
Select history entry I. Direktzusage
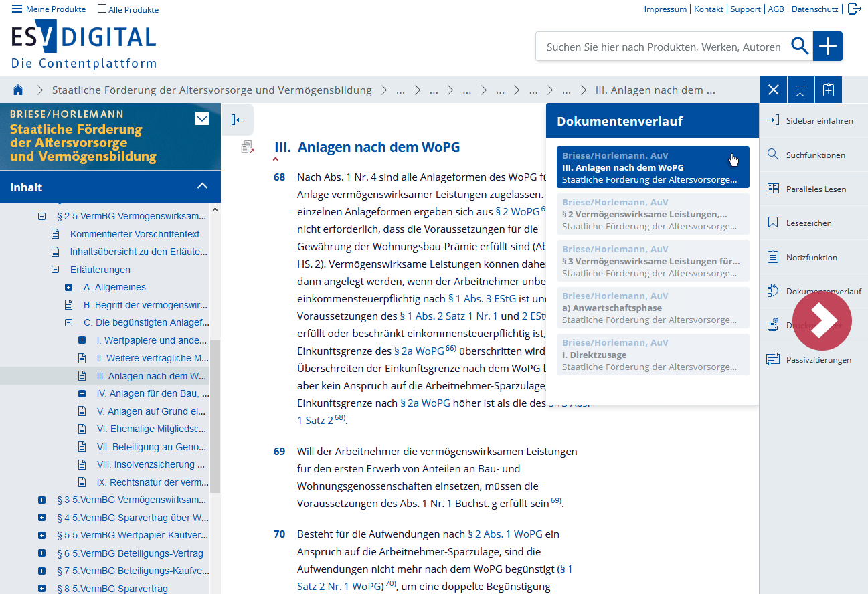[653, 355]
